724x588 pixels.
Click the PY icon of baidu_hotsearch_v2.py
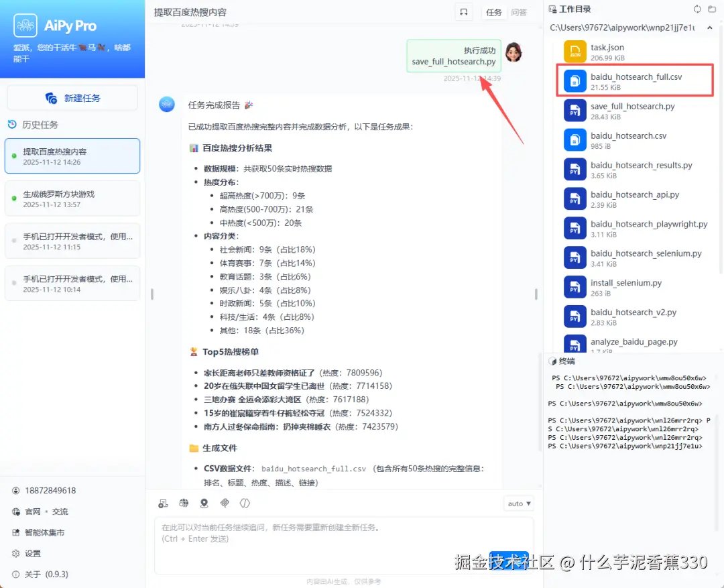(575, 317)
